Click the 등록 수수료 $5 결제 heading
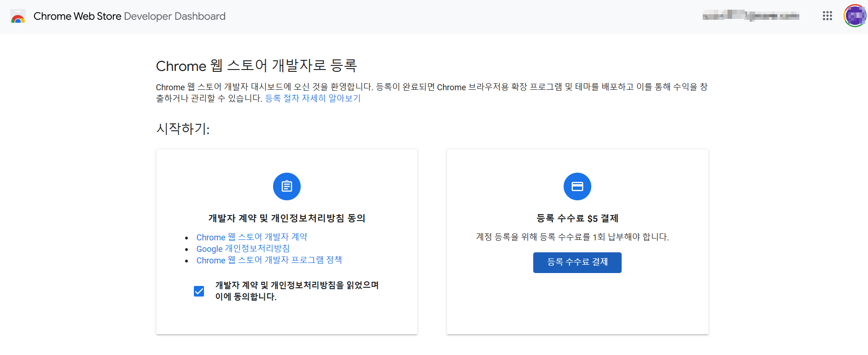Image resolution: width=868 pixels, height=355 pixels. [577, 218]
